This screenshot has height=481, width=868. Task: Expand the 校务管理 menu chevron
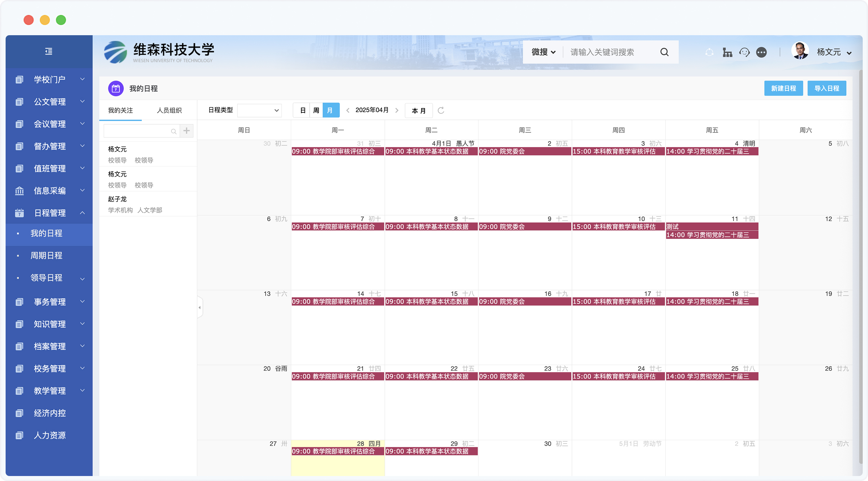[x=82, y=368]
